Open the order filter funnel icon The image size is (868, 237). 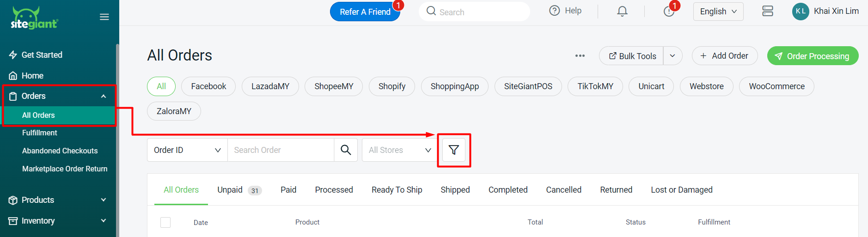(454, 150)
